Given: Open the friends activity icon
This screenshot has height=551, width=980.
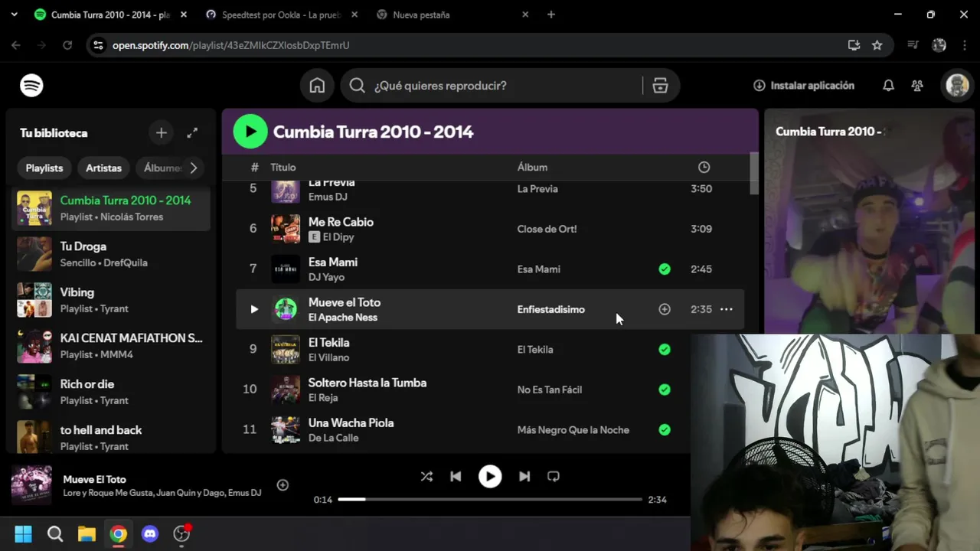Looking at the screenshot, I should (x=917, y=86).
